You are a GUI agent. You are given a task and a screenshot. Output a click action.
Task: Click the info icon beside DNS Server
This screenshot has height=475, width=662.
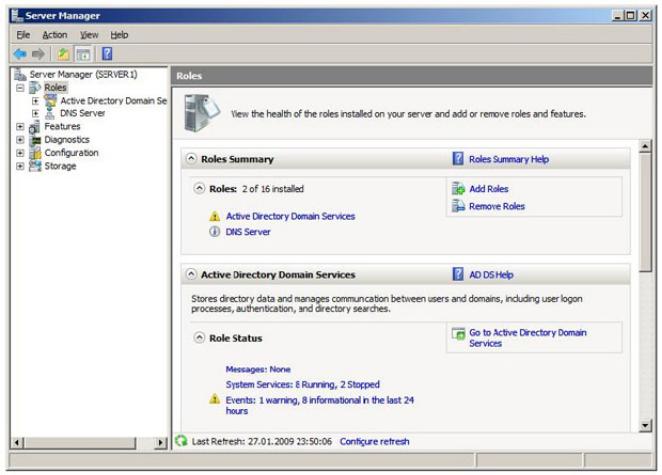coord(214,231)
